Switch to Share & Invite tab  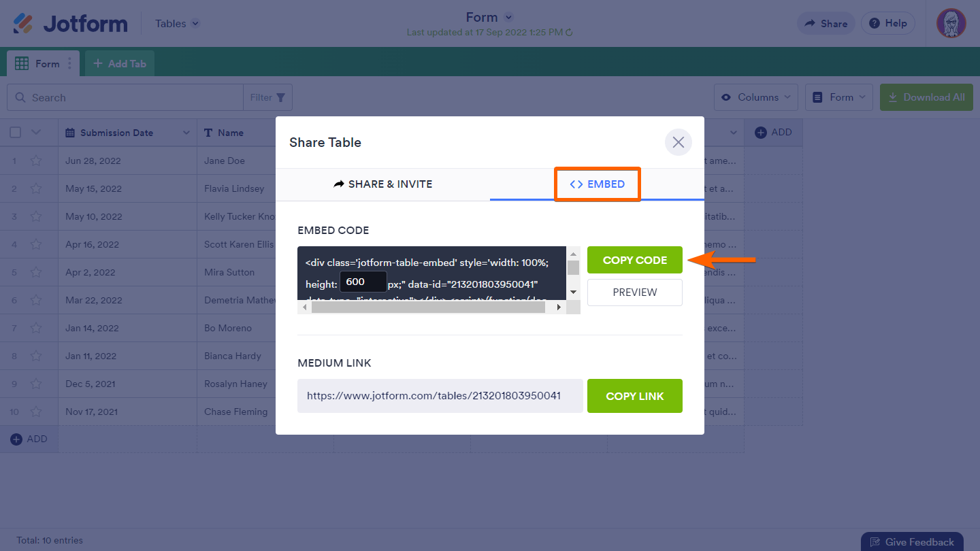point(383,184)
